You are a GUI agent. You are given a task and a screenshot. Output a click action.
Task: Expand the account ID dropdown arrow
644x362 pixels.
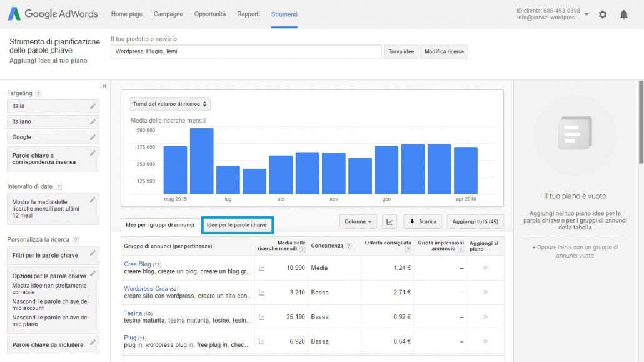[586, 14]
